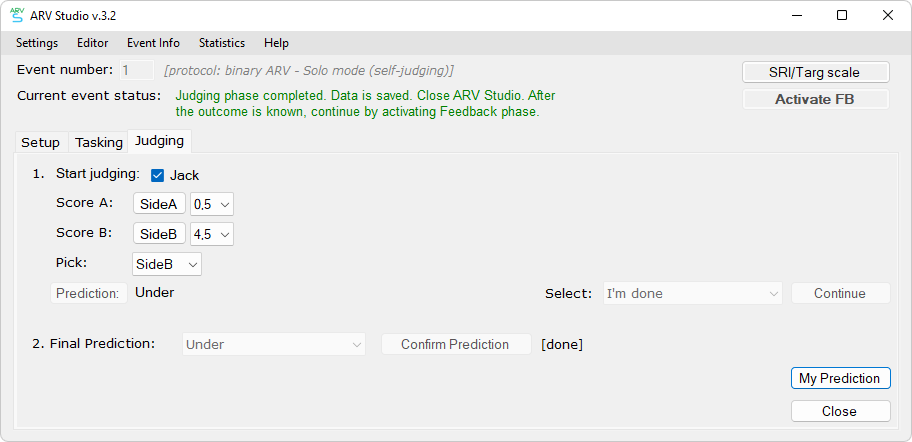Image resolution: width=912 pixels, height=442 pixels.
Task: Open the Editor menu
Action: [92, 43]
